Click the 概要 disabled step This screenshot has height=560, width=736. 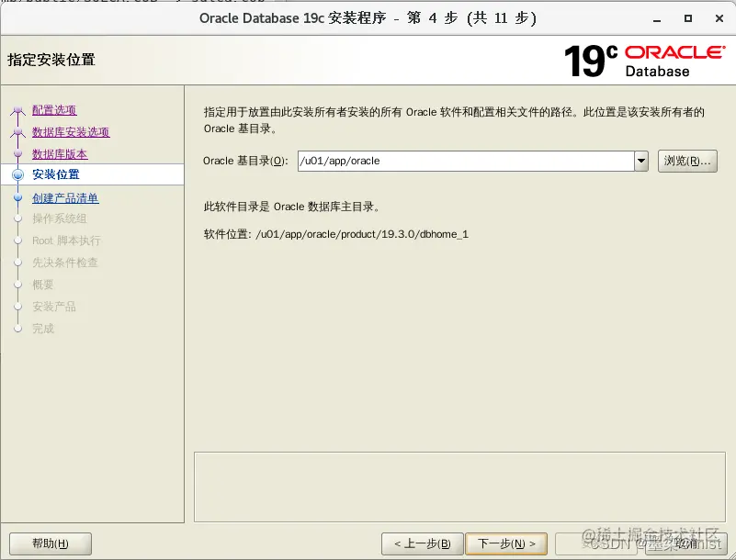click(42, 285)
